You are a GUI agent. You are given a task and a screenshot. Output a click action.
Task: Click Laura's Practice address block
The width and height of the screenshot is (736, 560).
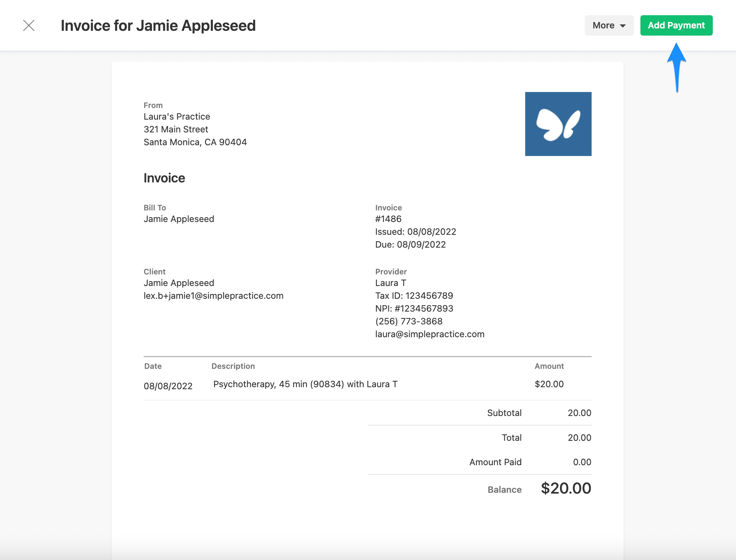tap(195, 129)
